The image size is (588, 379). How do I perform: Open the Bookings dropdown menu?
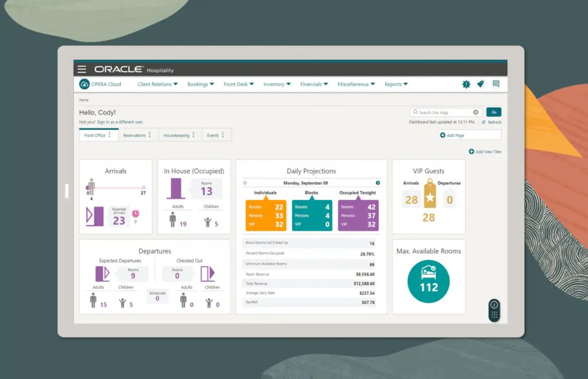200,84
